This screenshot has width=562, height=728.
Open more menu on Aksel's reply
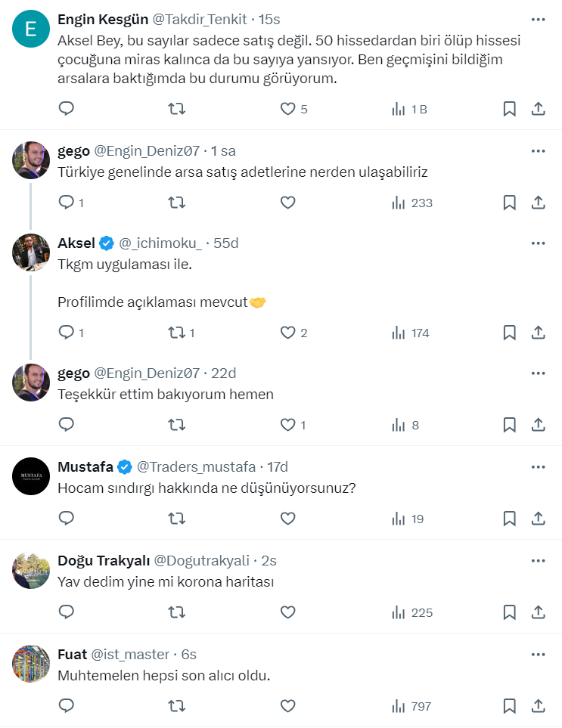538,243
